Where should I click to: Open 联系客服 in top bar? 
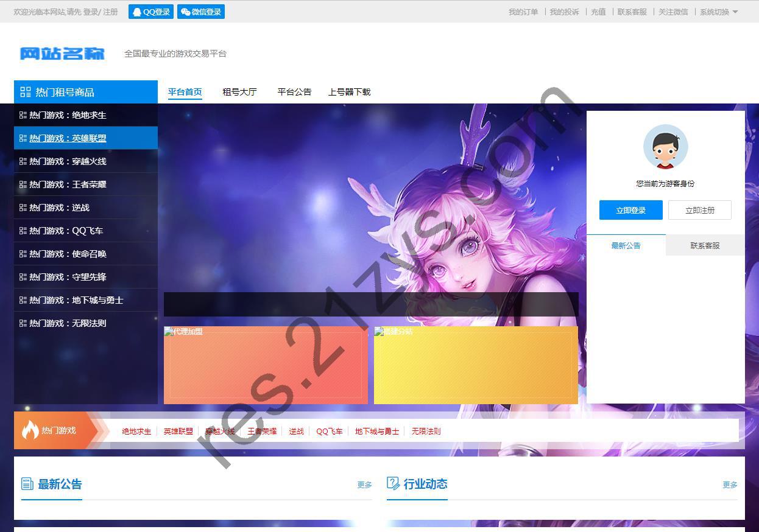pyautogui.click(x=632, y=12)
